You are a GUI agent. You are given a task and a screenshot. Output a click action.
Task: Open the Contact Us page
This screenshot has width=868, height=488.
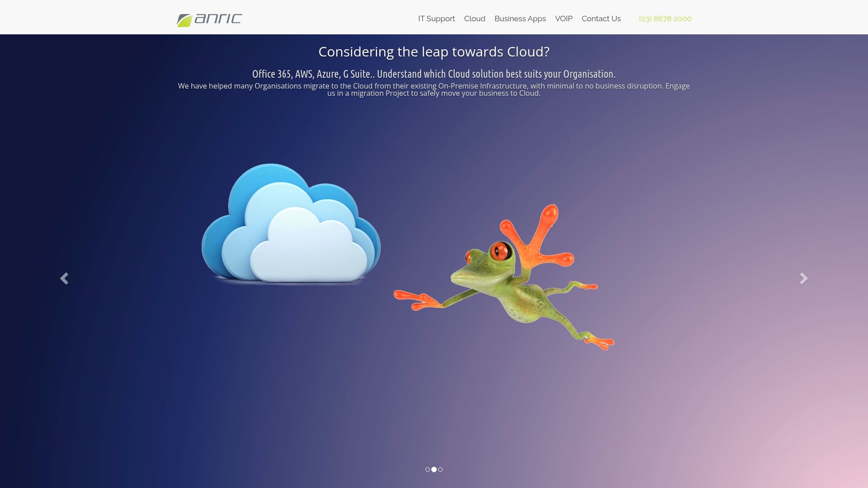click(x=601, y=19)
